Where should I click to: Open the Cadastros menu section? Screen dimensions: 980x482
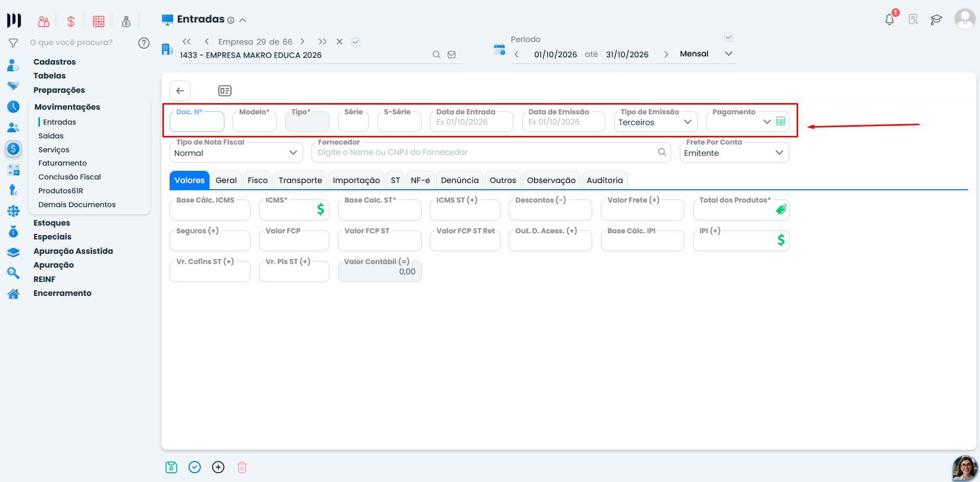point(54,62)
